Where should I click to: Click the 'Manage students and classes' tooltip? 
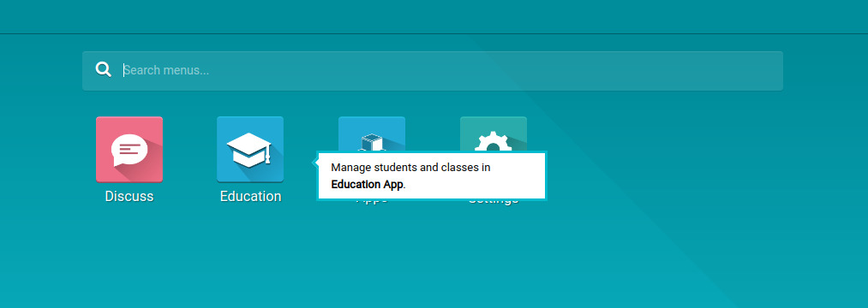coord(432,176)
